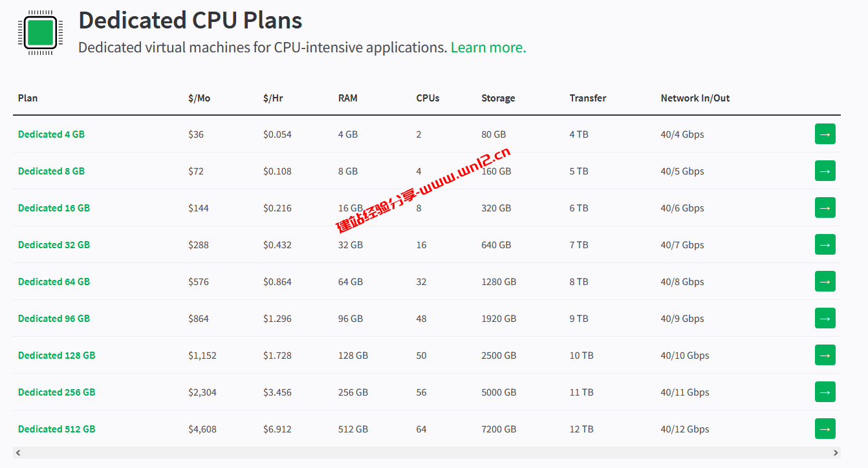Viewport: 868px width, 468px height.
Task: Click arrow button for Dedicated 64 GB
Action: [x=825, y=281]
